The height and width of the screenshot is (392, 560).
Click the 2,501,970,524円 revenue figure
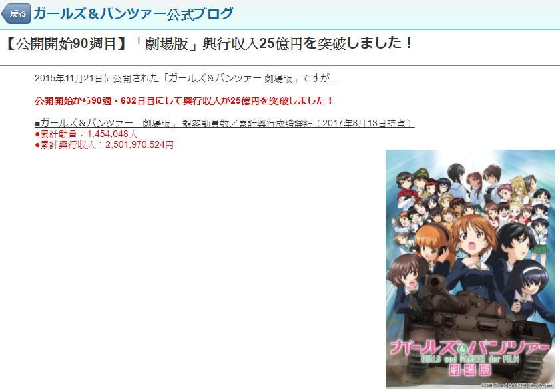(139, 145)
